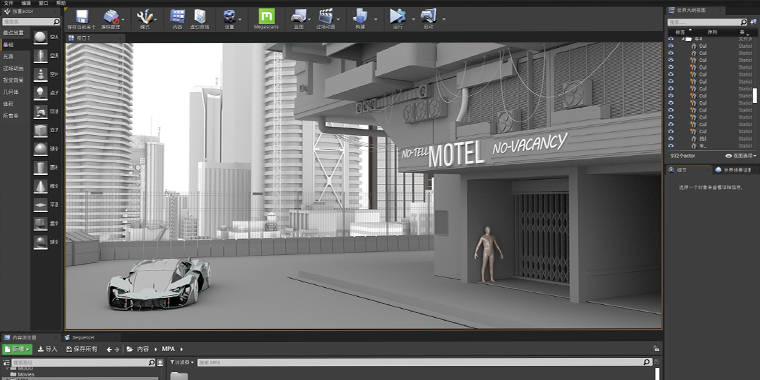Click the Blueprints gamepad icon
760x380 pixels.
pos(298,16)
